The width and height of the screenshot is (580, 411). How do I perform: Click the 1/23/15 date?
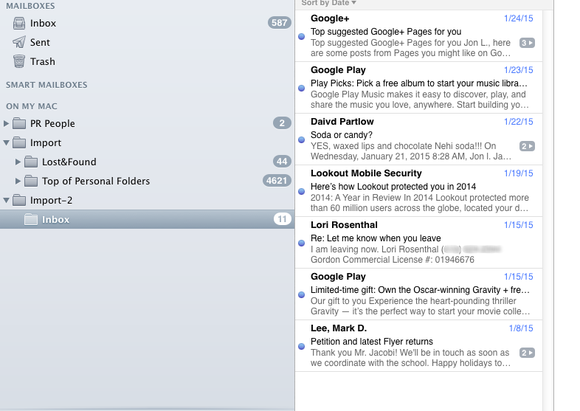tap(519, 70)
